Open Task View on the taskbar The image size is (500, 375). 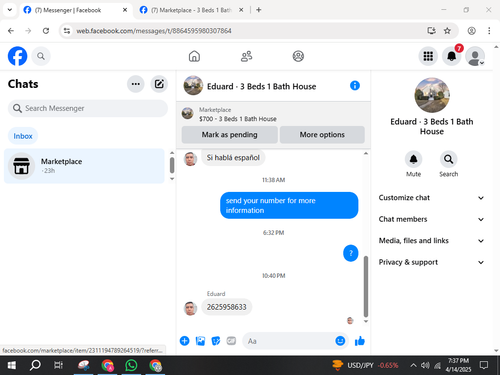click(58, 365)
